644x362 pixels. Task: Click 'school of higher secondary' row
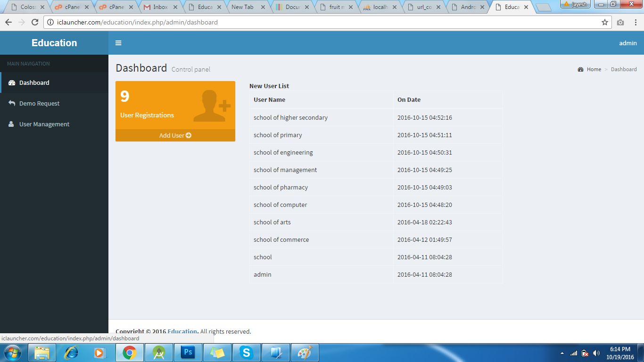point(376,117)
